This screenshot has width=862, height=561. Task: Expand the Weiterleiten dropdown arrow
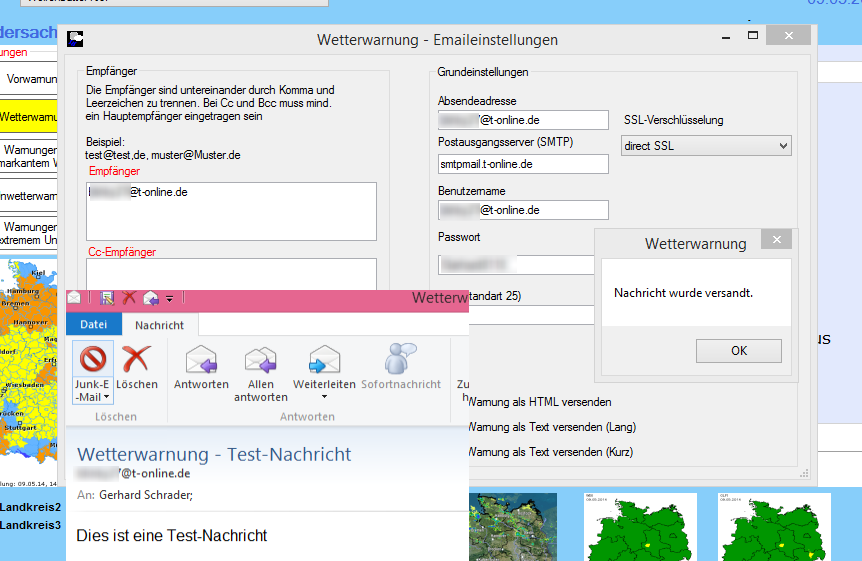coord(324,397)
